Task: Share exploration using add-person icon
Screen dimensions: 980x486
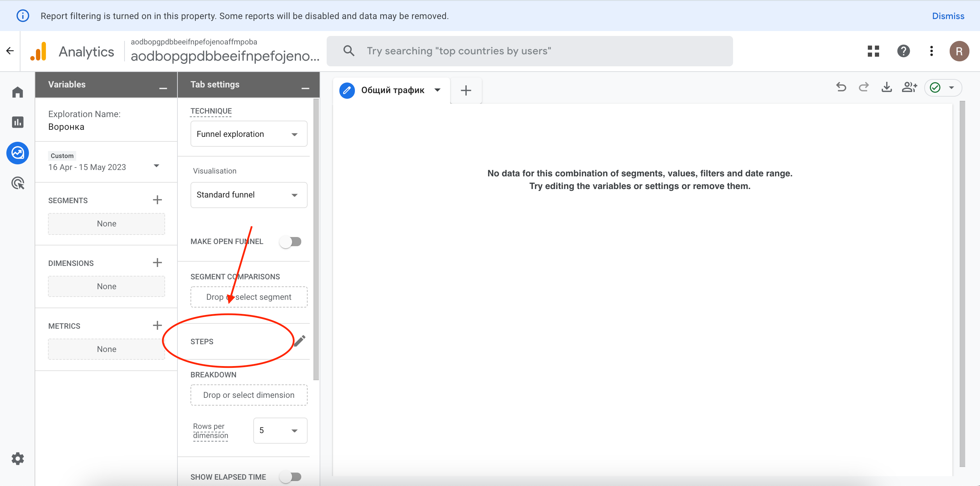Action: click(x=909, y=87)
